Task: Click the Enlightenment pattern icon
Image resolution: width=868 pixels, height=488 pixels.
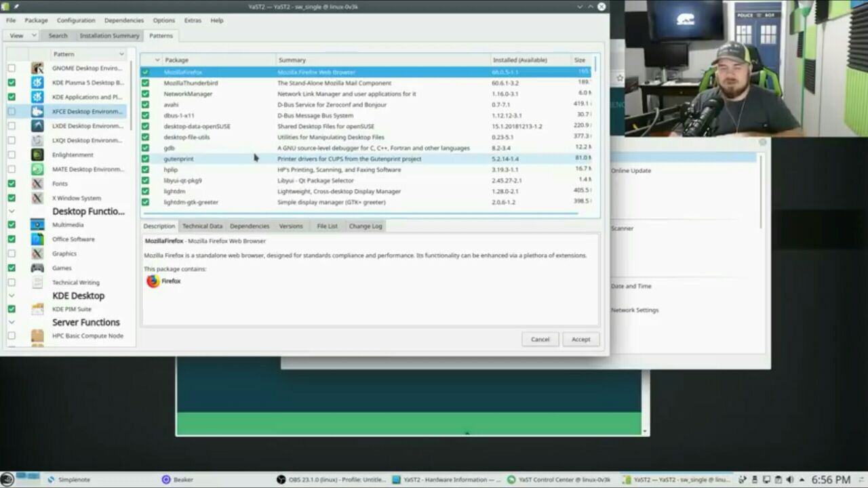Action: (x=38, y=155)
